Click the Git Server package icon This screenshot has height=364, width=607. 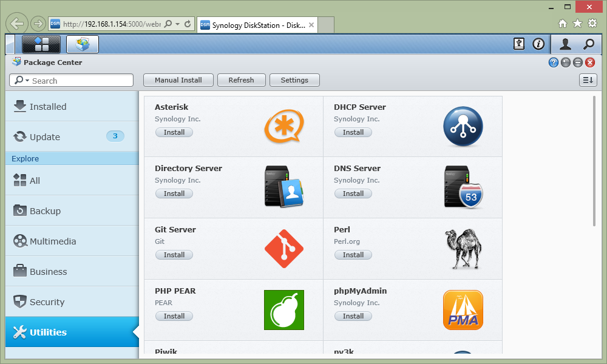click(x=284, y=249)
